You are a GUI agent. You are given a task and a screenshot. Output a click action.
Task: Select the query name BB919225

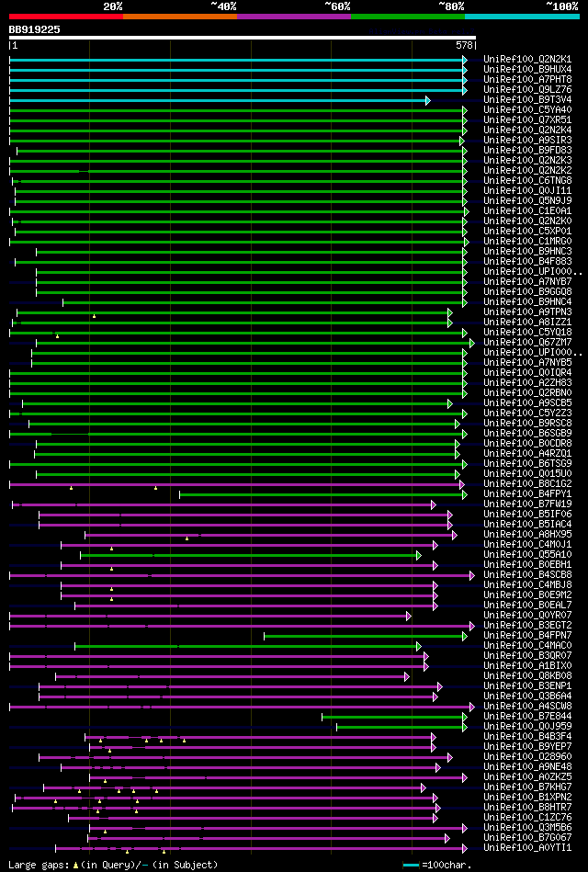(35, 30)
